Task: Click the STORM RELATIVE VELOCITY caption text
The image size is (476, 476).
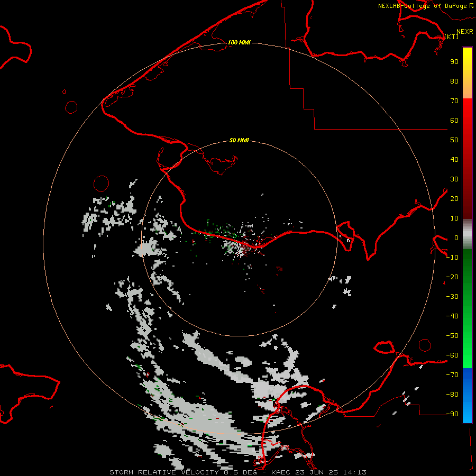Action: pos(164,472)
